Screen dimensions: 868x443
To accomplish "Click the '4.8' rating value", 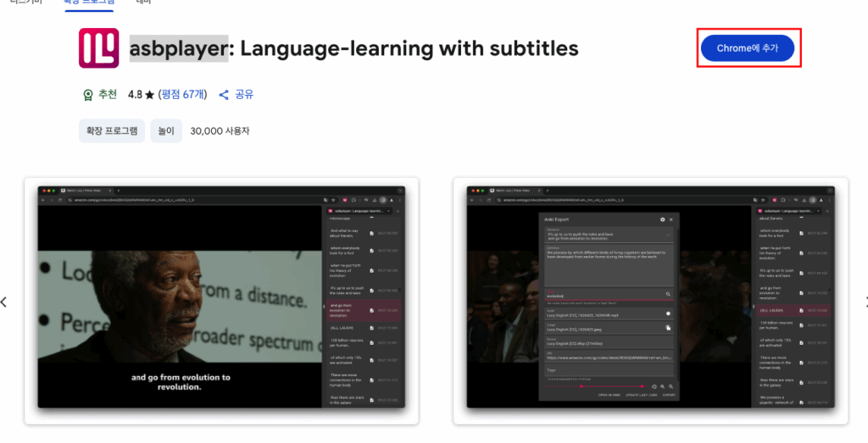I will pos(135,95).
